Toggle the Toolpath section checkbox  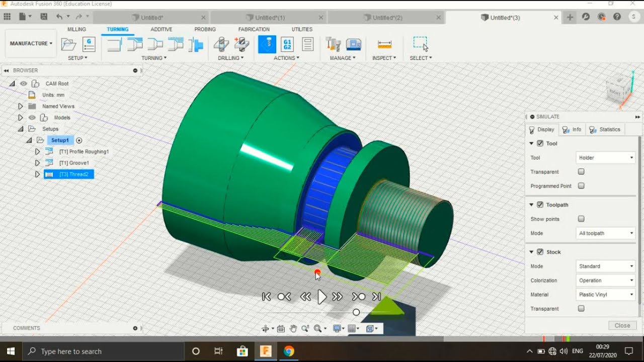pyautogui.click(x=540, y=205)
